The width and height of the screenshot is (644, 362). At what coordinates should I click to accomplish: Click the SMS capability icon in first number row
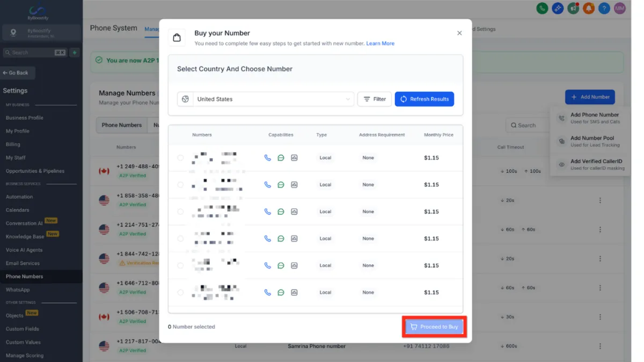(281, 158)
